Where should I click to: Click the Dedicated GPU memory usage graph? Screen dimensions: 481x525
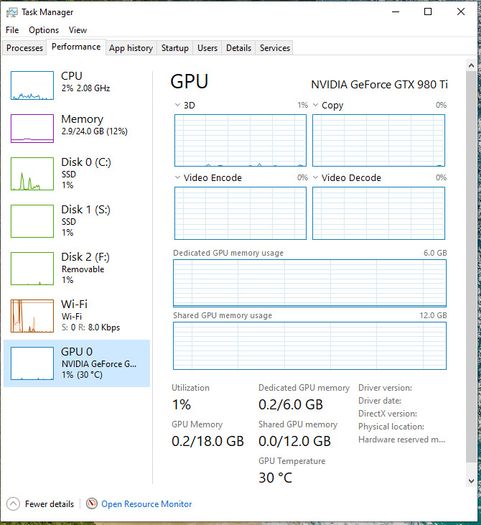tap(310, 283)
